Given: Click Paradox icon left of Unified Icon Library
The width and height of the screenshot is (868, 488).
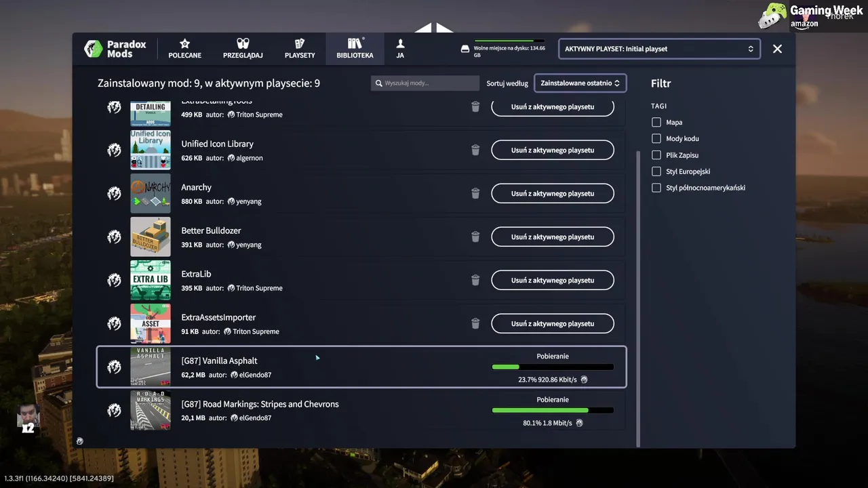Looking at the screenshot, I should (x=114, y=150).
